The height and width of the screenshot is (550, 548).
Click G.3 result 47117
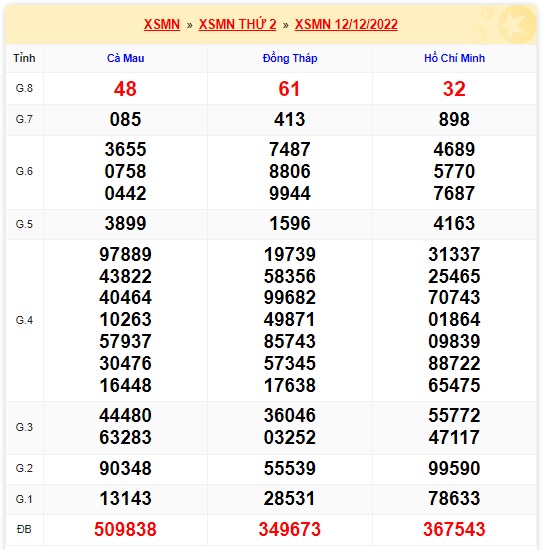coord(454,437)
